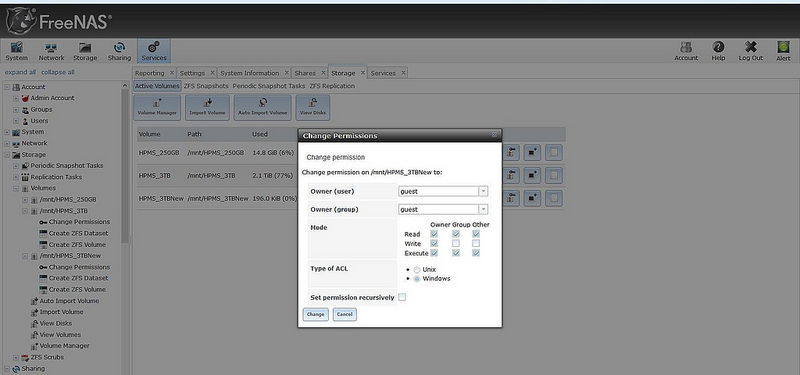The width and height of the screenshot is (800, 375).
Task: Enable Other Write permission checkbox
Action: 476,243
